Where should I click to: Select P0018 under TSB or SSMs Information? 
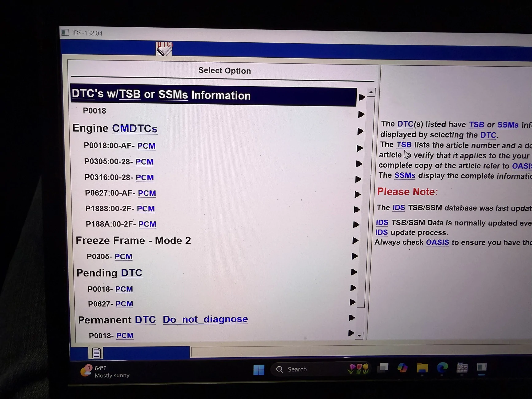[95, 111]
